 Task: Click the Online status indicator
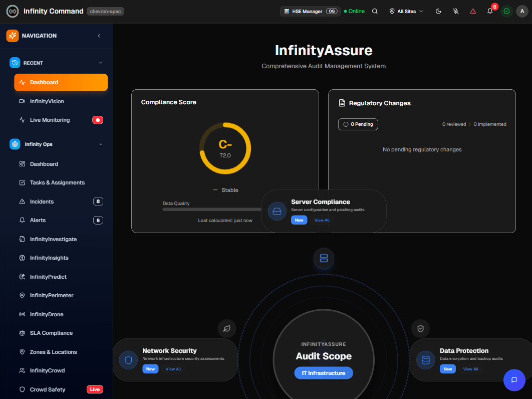pos(354,11)
